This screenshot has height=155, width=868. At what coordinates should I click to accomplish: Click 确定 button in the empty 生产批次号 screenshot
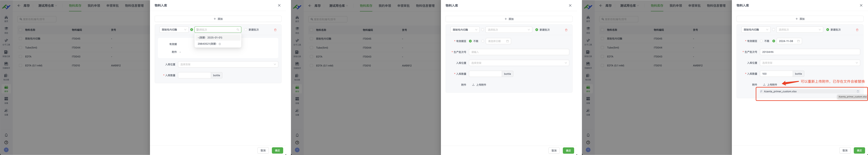[568, 151]
